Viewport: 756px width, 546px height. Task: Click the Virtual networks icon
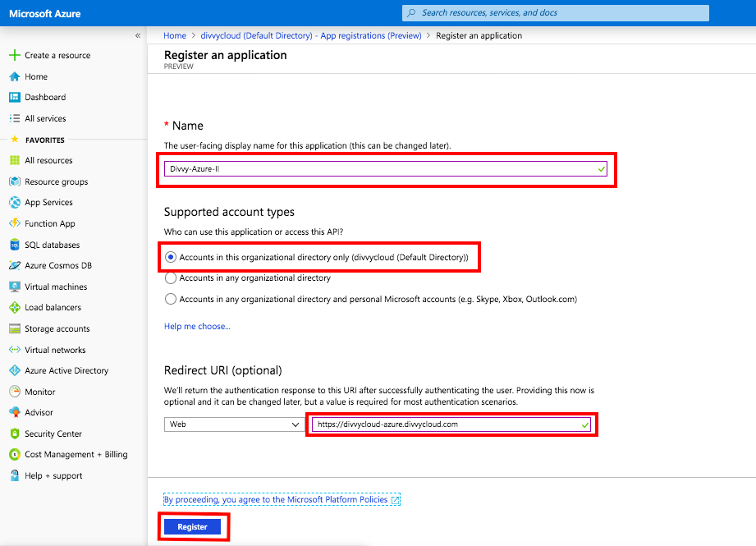pyautogui.click(x=15, y=350)
